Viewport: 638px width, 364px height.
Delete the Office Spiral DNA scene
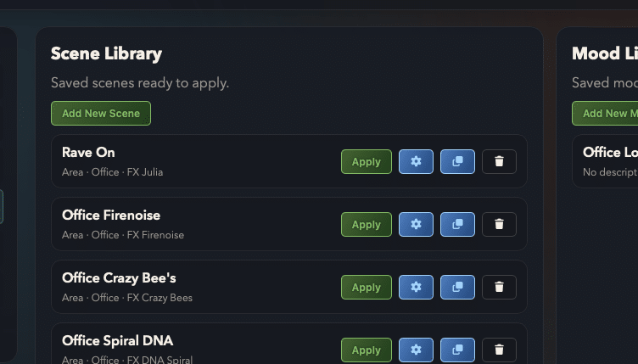tap(499, 350)
